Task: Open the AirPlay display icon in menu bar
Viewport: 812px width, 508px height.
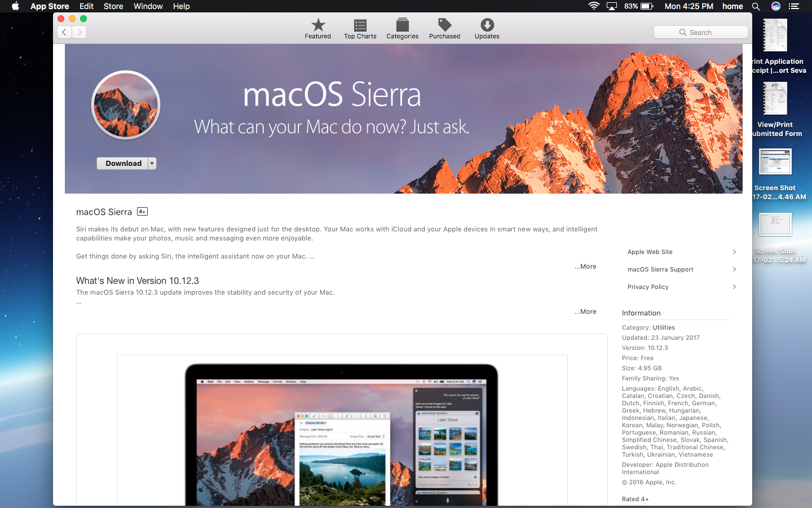Action: click(612, 6)
